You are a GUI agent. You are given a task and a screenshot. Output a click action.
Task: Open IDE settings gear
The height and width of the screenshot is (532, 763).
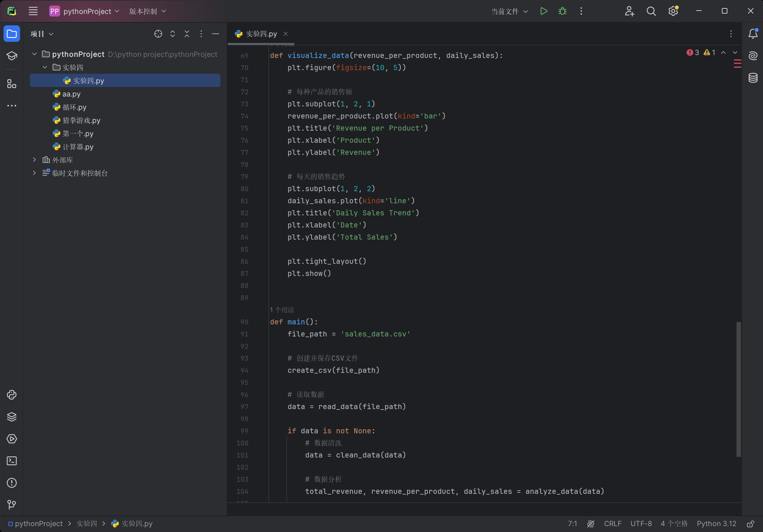click(x=673, y=11)
